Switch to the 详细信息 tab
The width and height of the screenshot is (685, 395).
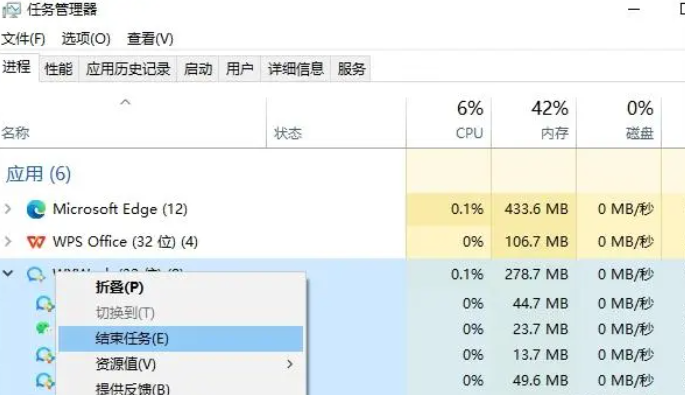point(296,69)
